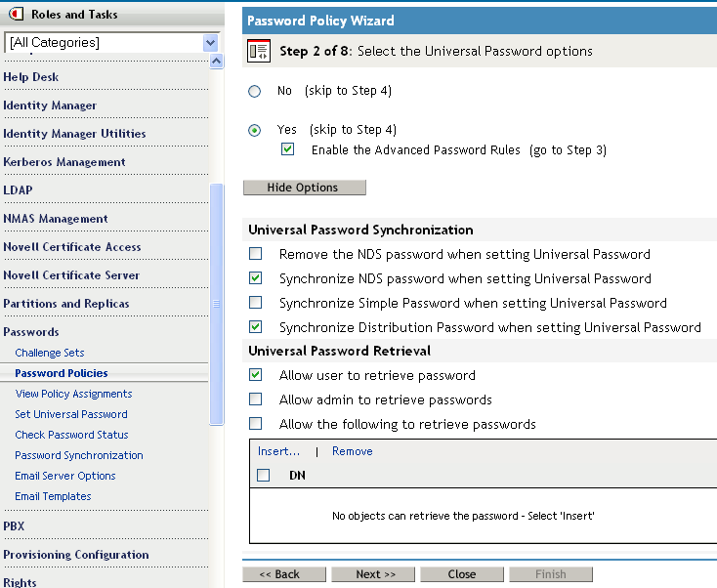Expand Novell Certificate Access category
Screen dimensions: 717x588
coord(71,247)
